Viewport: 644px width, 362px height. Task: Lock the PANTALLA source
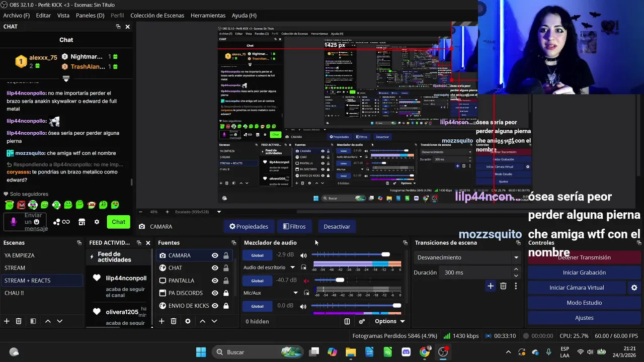click(x=226, y=281)
